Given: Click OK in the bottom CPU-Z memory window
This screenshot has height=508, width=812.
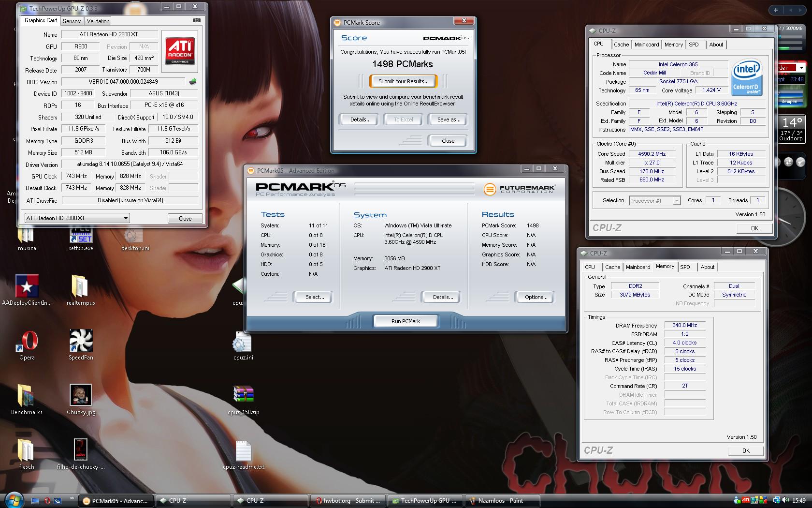Looking at the screenshot, I should [746, 450].
